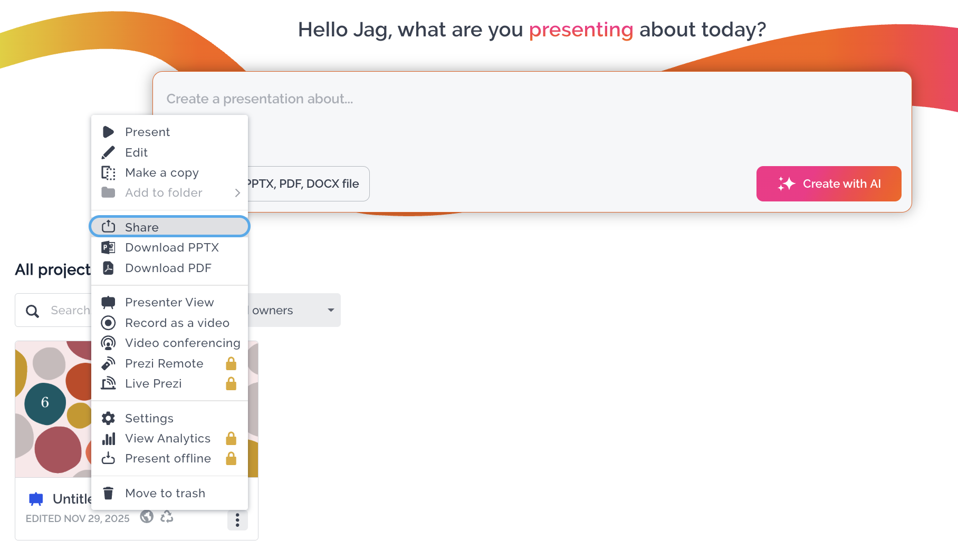Screen dimensions: 958x560
Task: Click the PPTX, PDF, DOCX file upload button
Action: [x=309, y=184]
